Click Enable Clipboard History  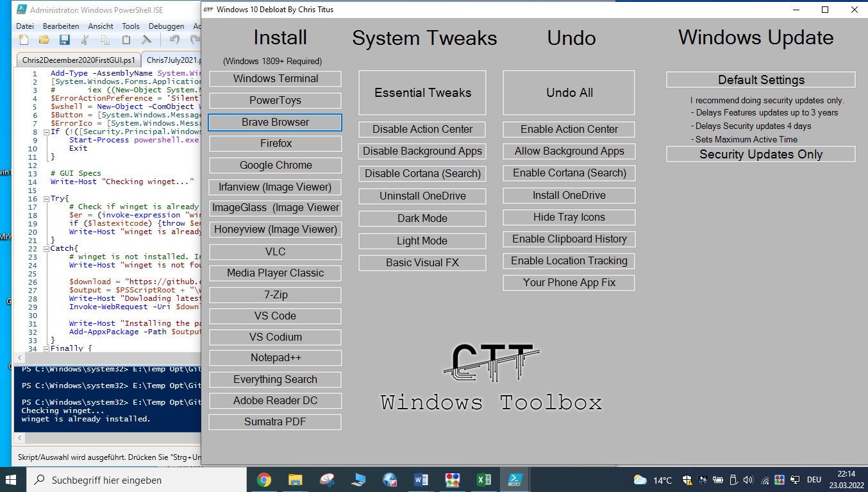click(569, 239)
